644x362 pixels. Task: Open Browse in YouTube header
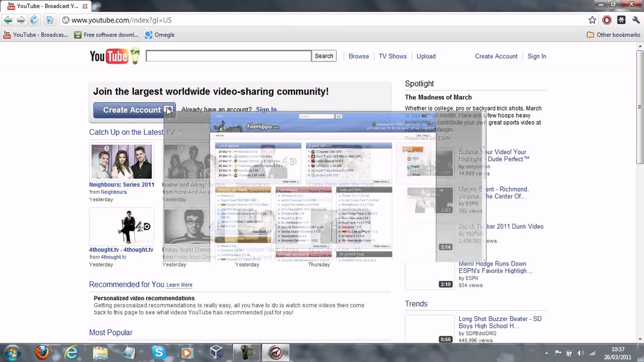(x=359, y=56)
